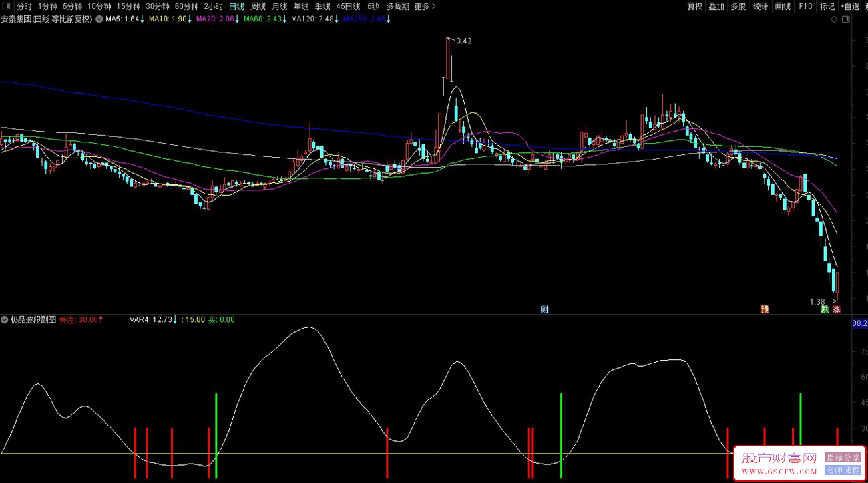The width and height of the screenshot is (868, 483).
Task: Click the orange 预 forecast marker
Action: point(765,309)
